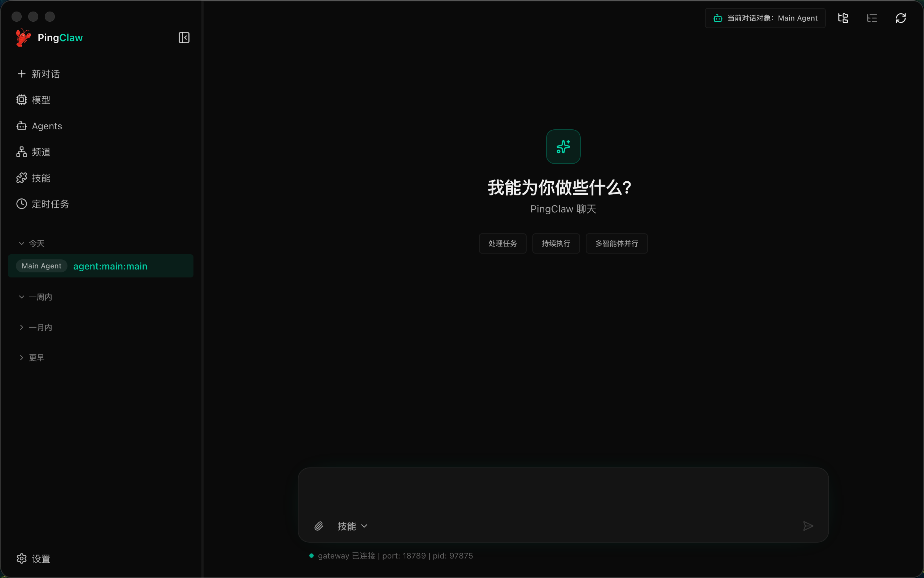924x578 pixels.
Task: Click the clock icon beside 定时任务
Action: 22,204
